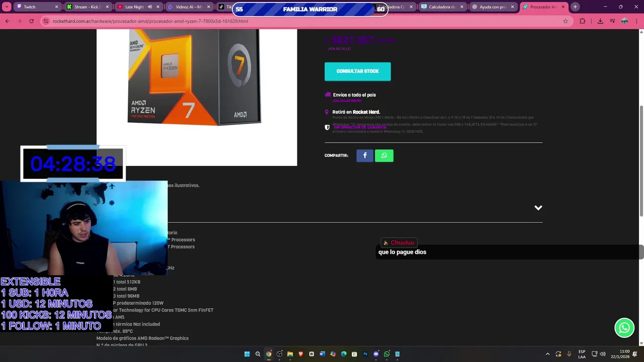Viewport: 644px width, 362px height.
Task: Open the Chrome profile avatar
Action: [624, 21]
